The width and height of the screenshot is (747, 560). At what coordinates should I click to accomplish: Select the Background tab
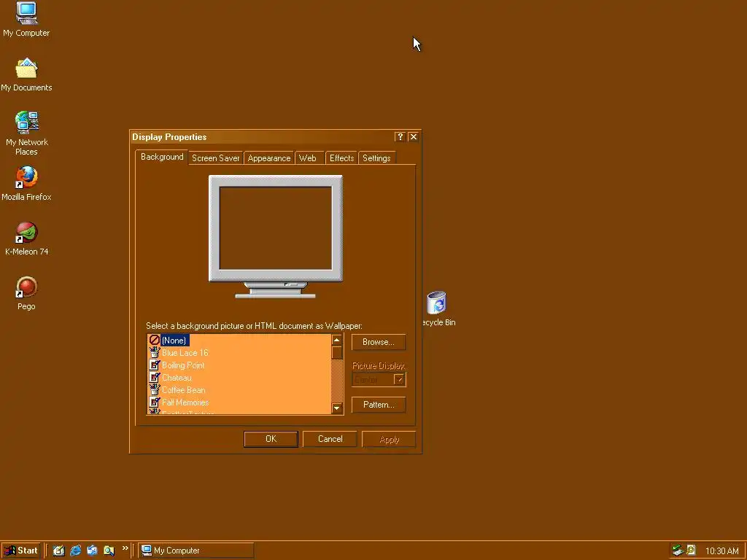pyautogui.click(x=162, y=157)
